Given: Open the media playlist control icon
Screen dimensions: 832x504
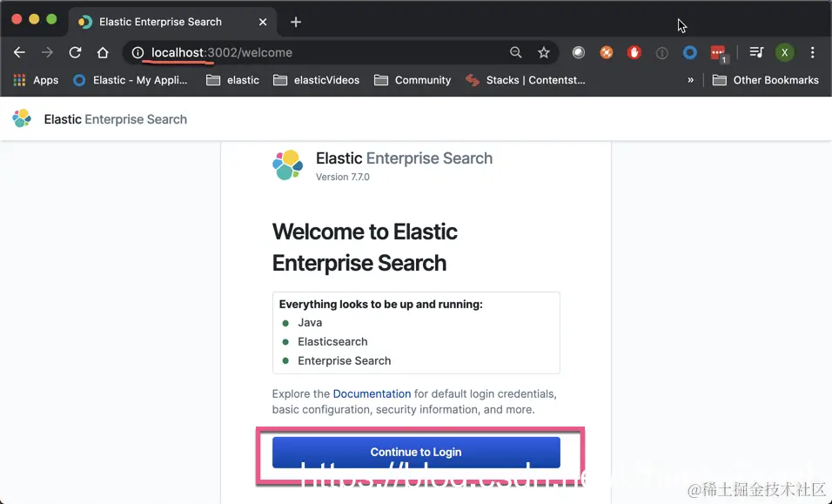Looking at the screenshot, I should pyautogui.click(x=756, y=52).
